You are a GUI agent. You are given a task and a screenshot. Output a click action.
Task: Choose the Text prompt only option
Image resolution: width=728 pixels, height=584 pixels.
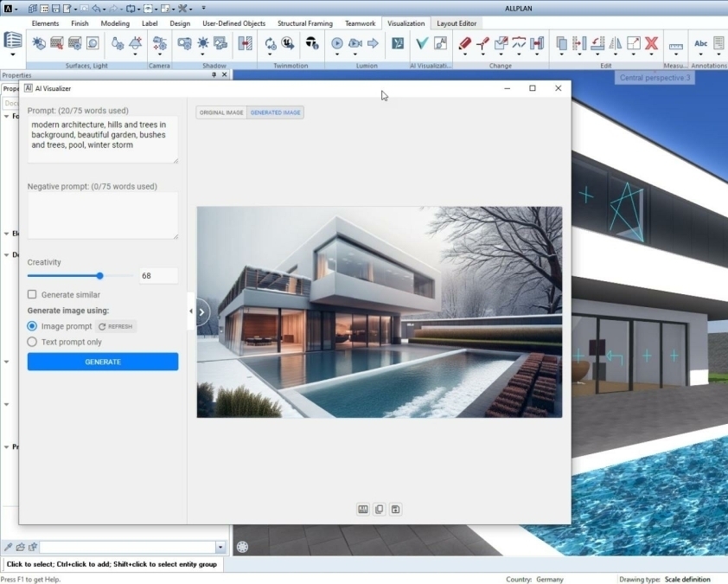pos(32,342)
